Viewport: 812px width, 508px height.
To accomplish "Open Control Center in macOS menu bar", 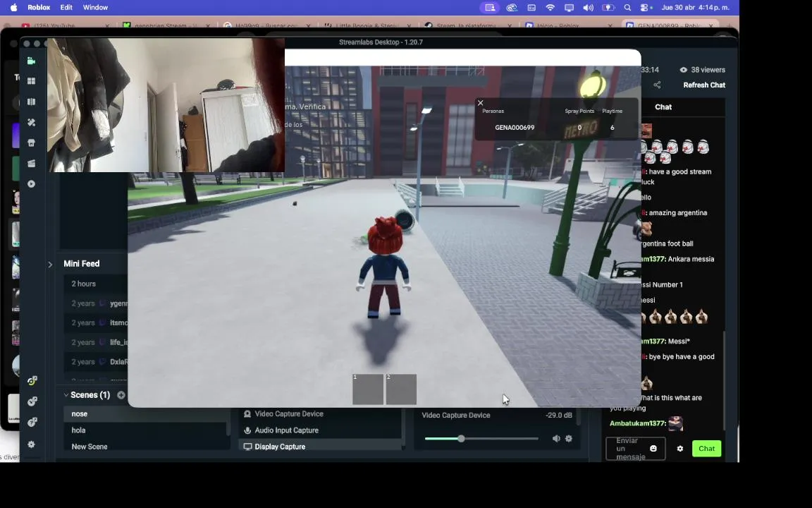I will pos(645,7).
